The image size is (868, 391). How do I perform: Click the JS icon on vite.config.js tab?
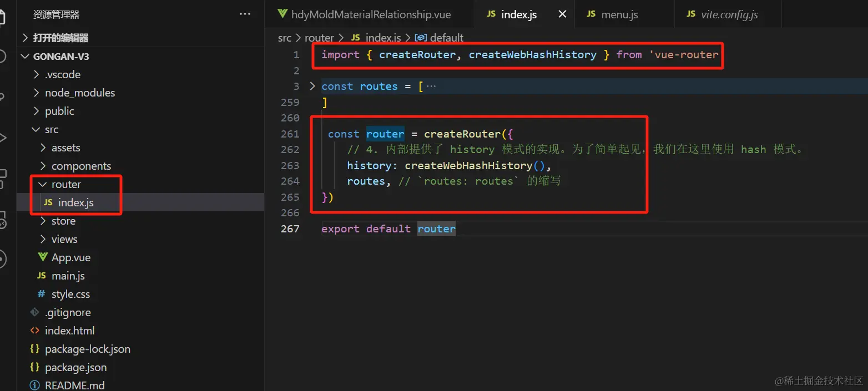tap(691, 14)
